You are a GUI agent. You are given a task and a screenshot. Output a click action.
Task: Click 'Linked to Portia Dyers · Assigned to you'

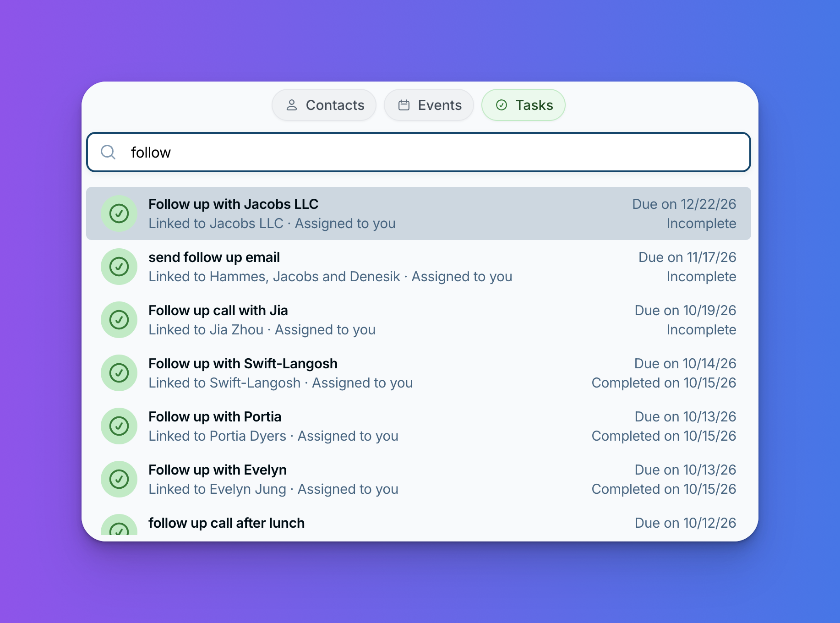(x=273, y=436)
